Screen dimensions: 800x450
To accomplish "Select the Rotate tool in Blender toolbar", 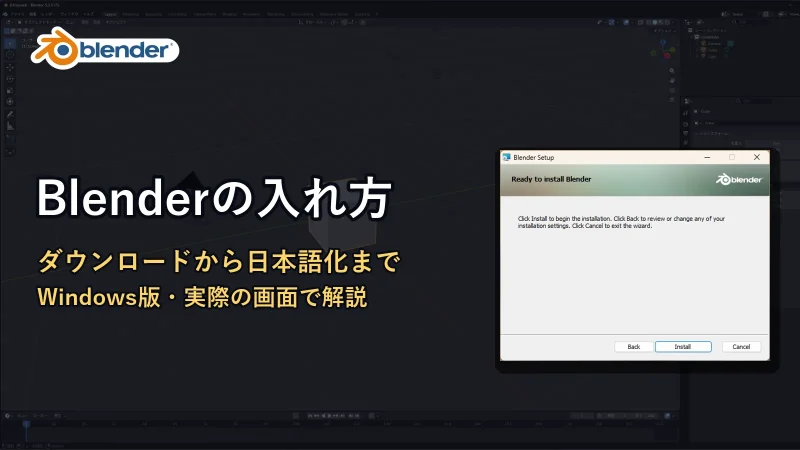I will (x=10, y=79).
